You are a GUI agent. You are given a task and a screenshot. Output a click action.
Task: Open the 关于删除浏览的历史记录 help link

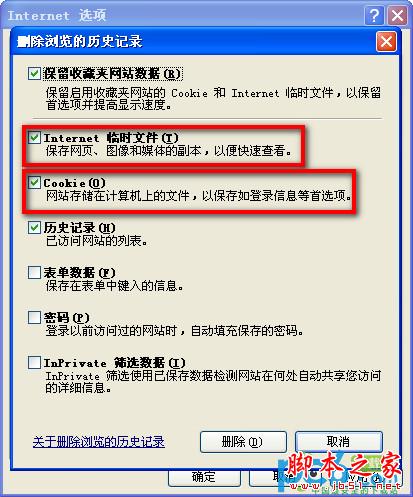point(99,442)
